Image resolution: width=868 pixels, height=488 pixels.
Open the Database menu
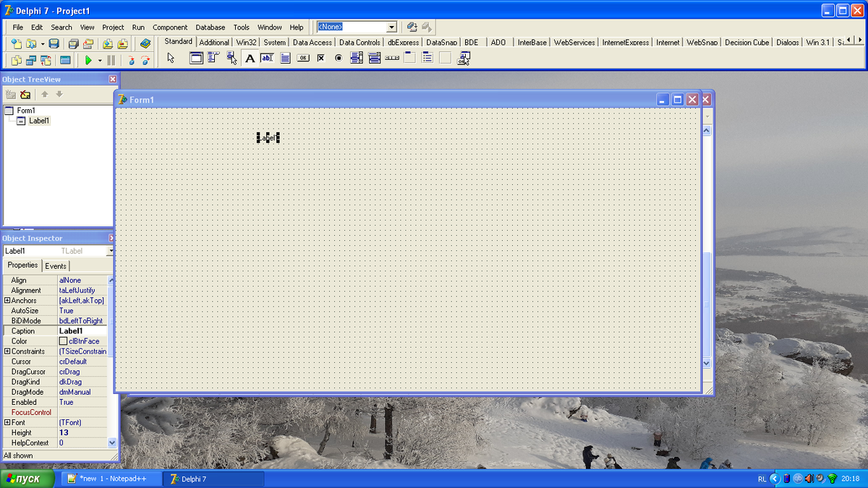210,27
